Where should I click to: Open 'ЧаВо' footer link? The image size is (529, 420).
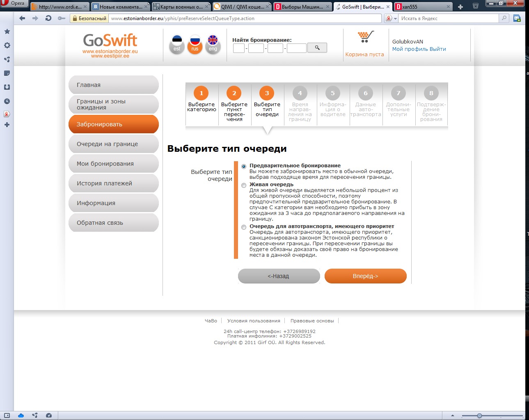[x=211, y=321]
